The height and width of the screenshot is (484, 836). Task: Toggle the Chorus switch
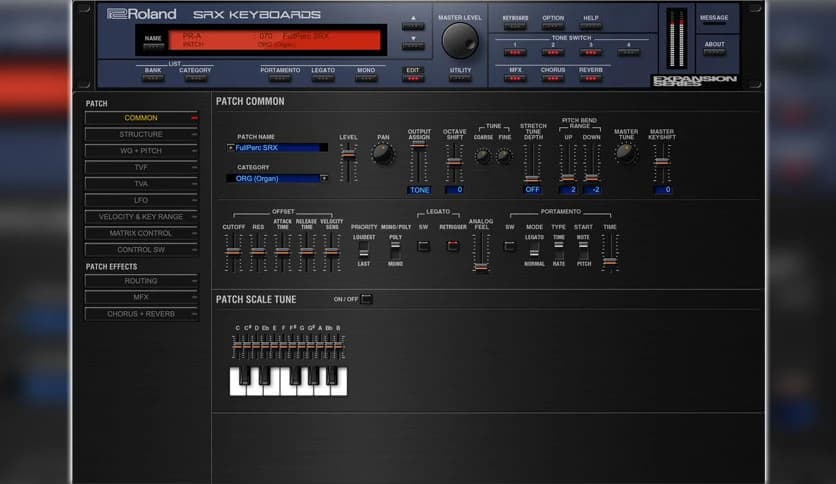coord(553,78)
